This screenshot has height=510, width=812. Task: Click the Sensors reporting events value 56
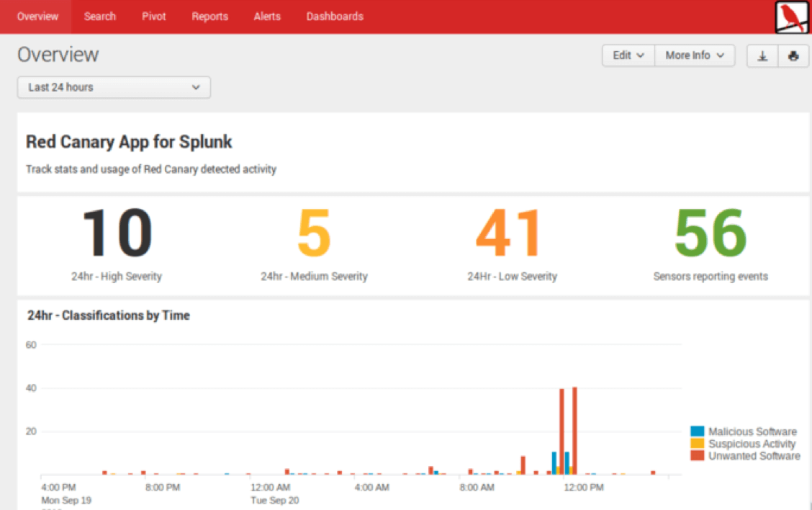click(710, 233)
